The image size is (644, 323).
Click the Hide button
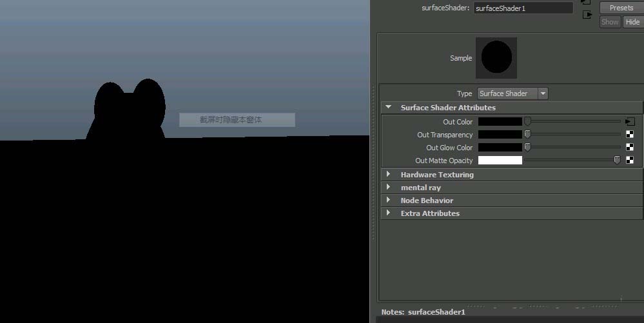pos(632,22)
